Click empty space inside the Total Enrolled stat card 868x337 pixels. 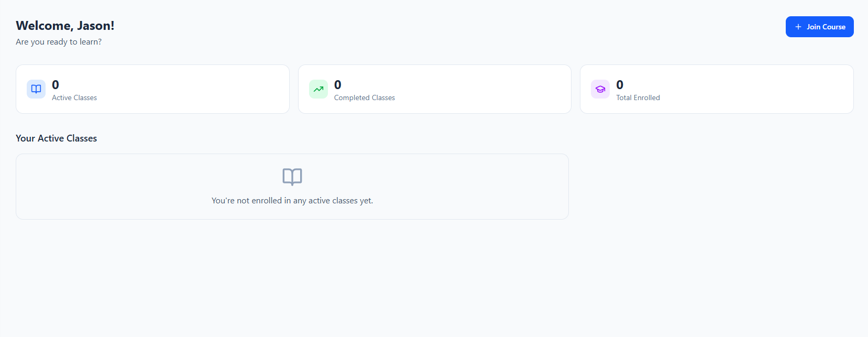pos(760,89)
